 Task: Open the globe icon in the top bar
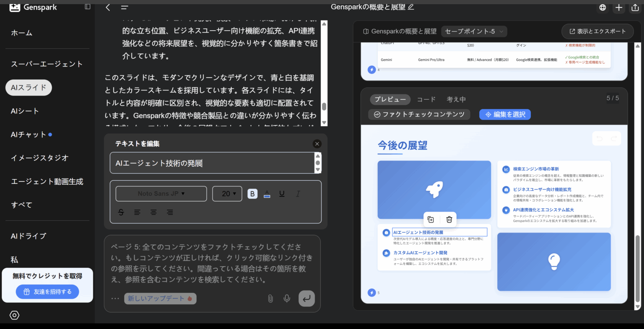click(x=602, y=7)
